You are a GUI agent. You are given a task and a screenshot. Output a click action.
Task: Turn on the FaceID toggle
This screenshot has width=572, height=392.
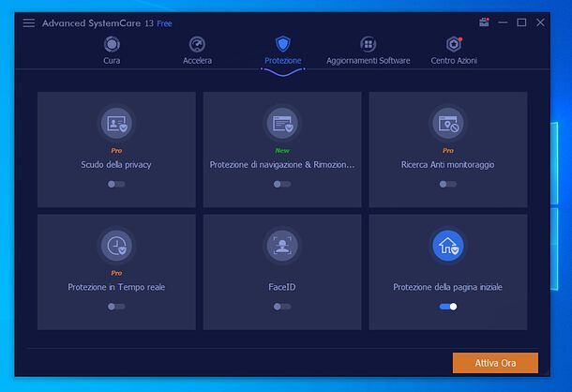(x=282, y=307)
